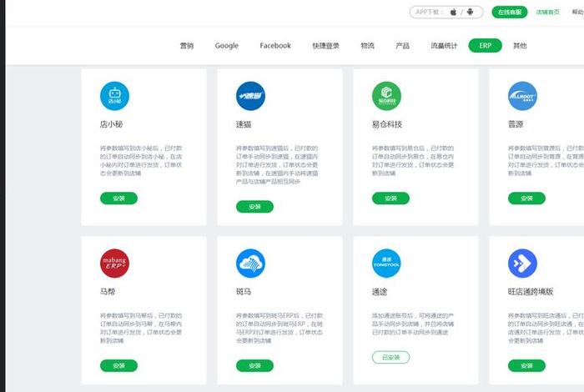Switch to the 营销 category tab
The image size is (584, 392).
coord(187,46)
